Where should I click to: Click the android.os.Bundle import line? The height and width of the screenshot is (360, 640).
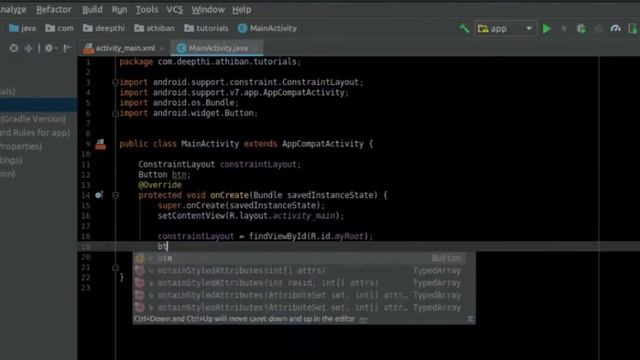[179, 103]
